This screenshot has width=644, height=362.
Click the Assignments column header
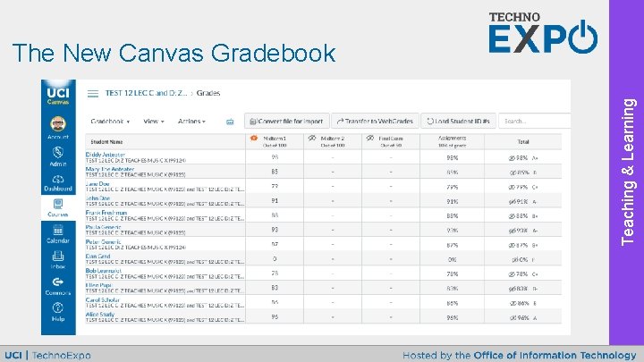click(453, 141)
